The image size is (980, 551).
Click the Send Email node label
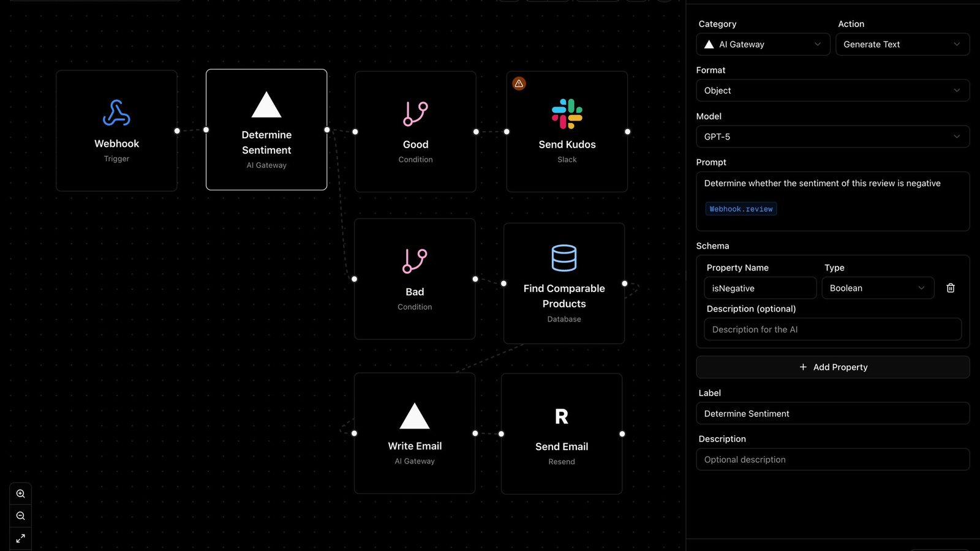(x=562, y=447)
